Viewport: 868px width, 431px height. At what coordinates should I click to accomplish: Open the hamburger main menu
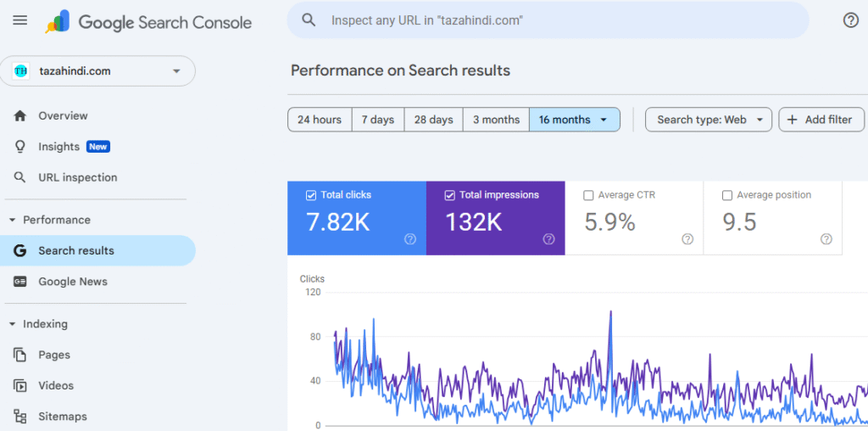coord(20,20)
